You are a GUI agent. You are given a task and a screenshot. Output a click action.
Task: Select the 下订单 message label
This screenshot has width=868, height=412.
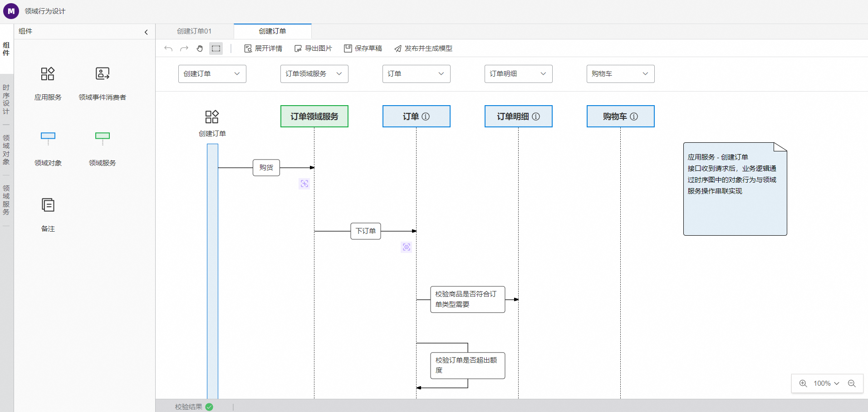click(366, 231)
